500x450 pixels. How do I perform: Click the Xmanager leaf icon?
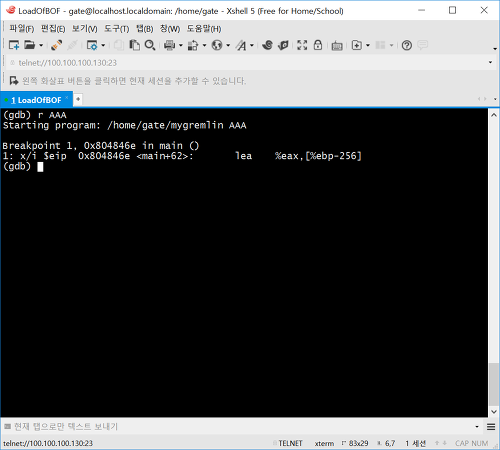click(x=283, y=45)
